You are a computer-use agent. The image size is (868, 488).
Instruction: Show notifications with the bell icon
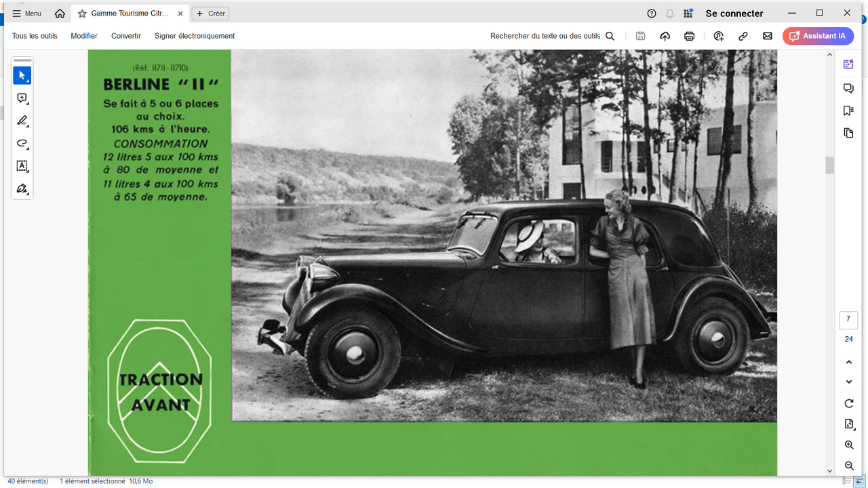[x=670, y=14]
